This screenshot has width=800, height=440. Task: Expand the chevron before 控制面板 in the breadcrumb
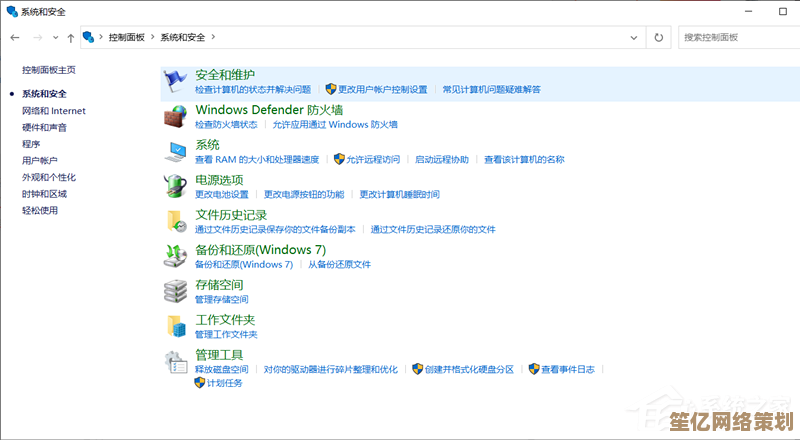[x=101, y=37]
